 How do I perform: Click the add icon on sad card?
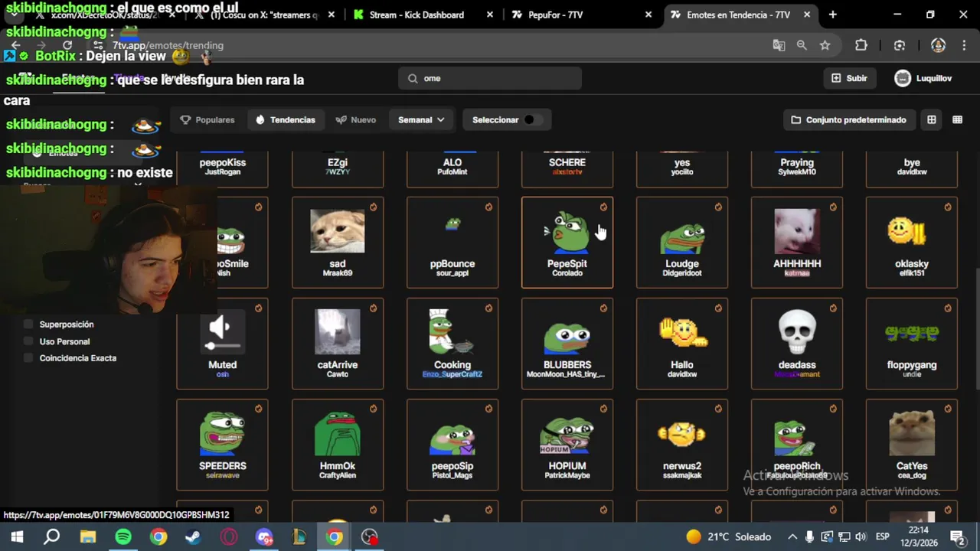[374, 207]
